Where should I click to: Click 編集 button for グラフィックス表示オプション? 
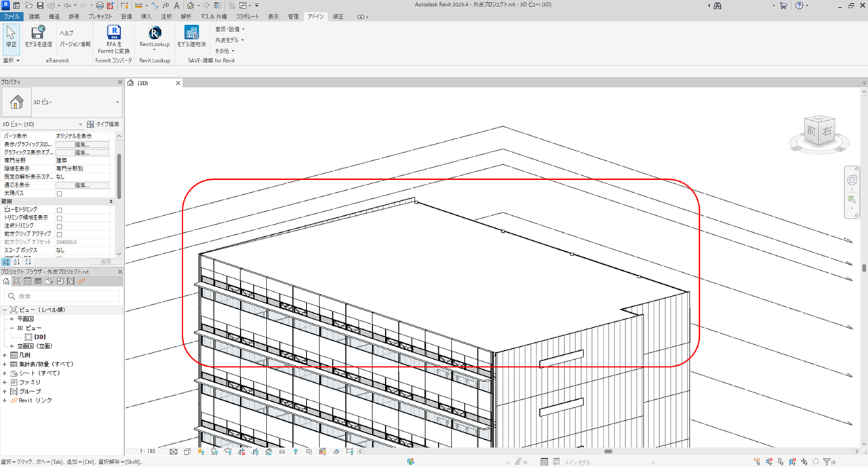click(x=82, y=153)
